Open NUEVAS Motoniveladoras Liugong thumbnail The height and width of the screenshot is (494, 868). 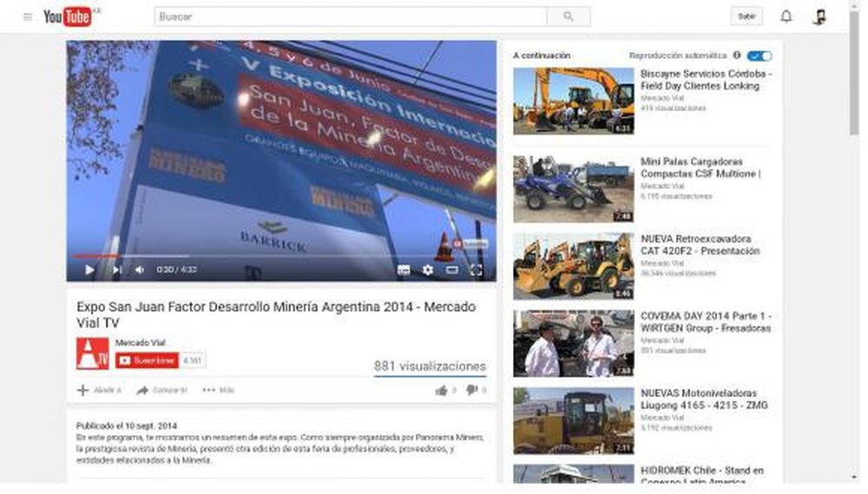click(574, 421)
